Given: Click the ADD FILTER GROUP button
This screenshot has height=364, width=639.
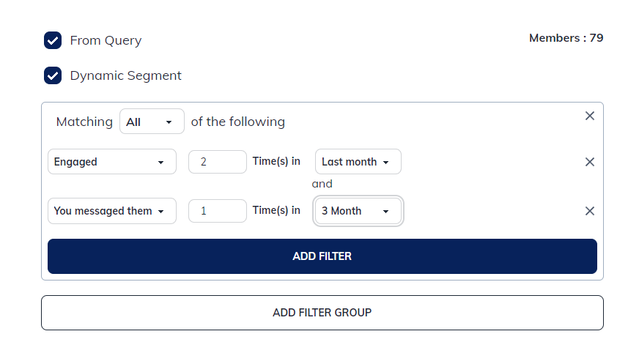Looking at the screenshot, I should 322,313.
